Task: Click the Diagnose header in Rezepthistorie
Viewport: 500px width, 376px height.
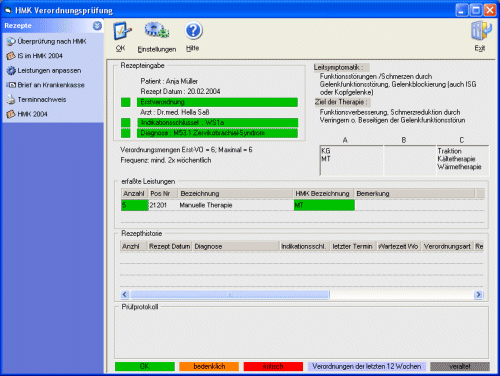Action: [236, 246]
